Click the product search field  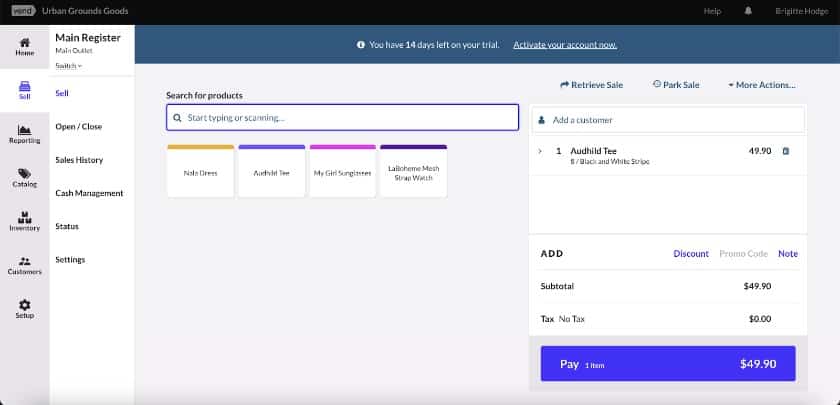[x=342, y=118]
